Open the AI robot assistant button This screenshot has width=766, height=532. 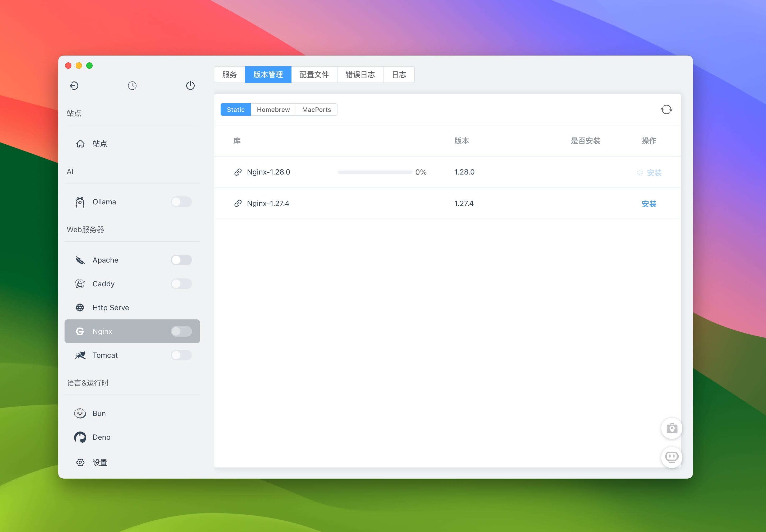click(672, 457)
